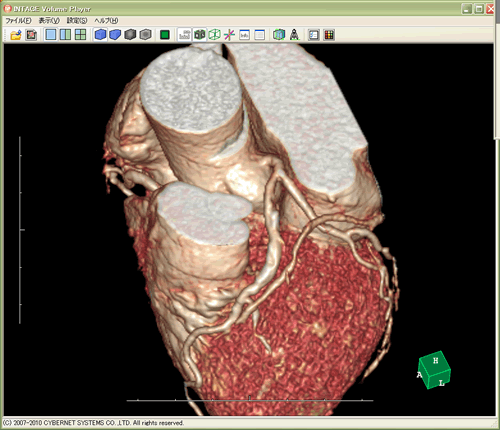Open the 表示(V) menu
This screenshot has width=500, height=430.
point(49,21)
